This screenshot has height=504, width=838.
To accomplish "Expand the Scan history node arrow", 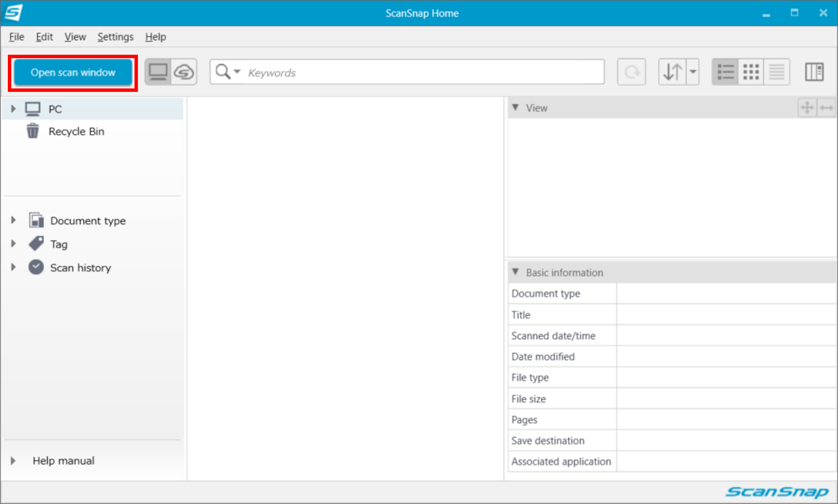I will (x=13, y=267).
